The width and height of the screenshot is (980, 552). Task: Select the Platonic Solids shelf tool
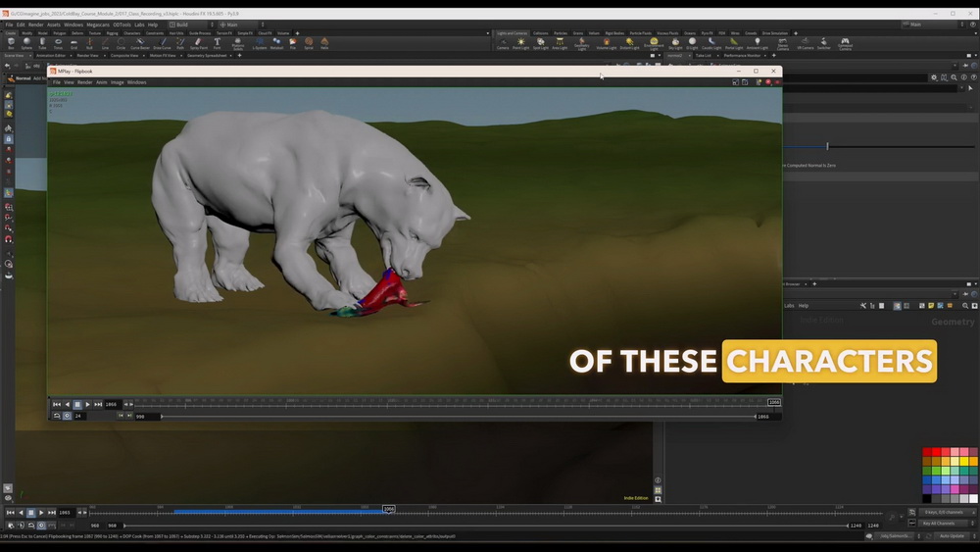[x=238, y=44]
